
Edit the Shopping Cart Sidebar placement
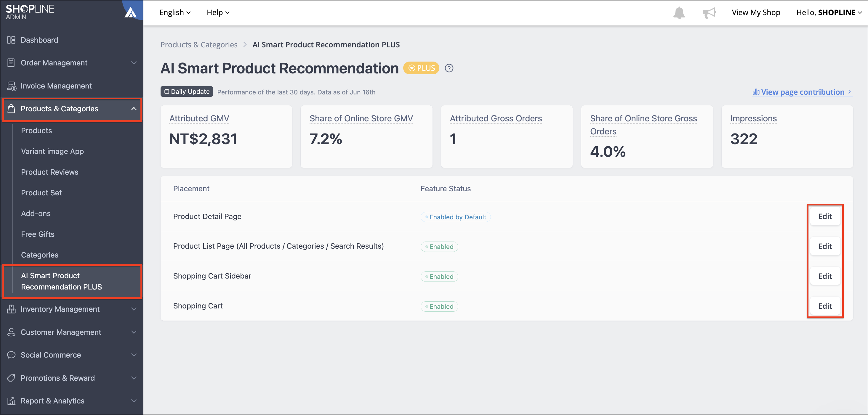pos(825,276)
